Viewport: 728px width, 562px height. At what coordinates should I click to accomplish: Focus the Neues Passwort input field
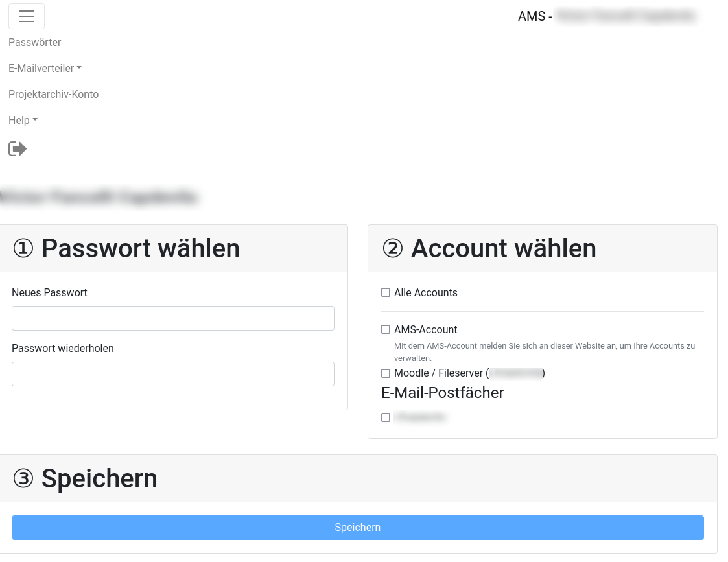pyautogui.click(x=173, y=318)
